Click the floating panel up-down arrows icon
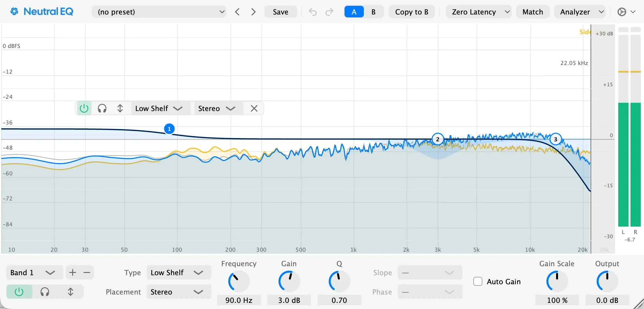 120,108
